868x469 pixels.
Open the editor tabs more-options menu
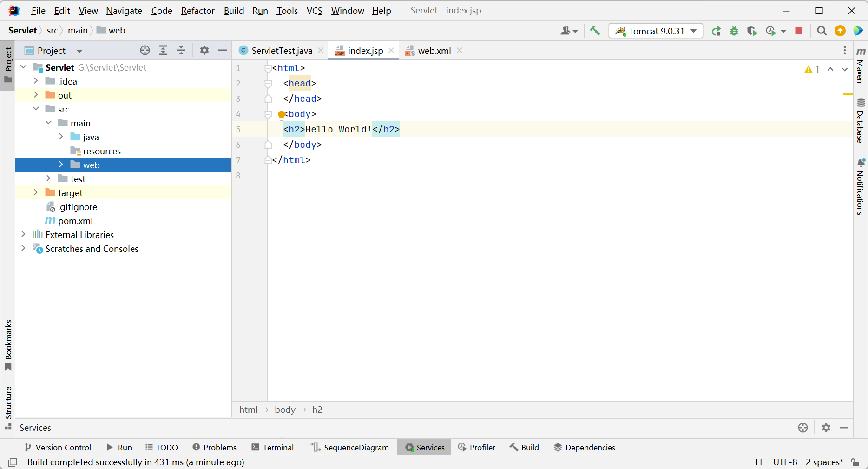pos(845,50)
